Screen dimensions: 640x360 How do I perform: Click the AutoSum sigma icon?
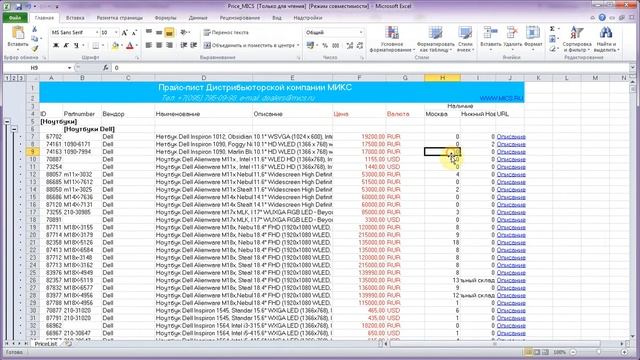pyautogui.click(x=552, y=29)
